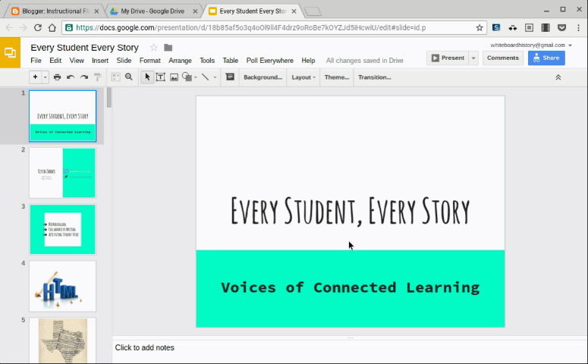This screenshot has width=588, height=364.
Task: Undo the last action
Action: click(x=71, y=77)
